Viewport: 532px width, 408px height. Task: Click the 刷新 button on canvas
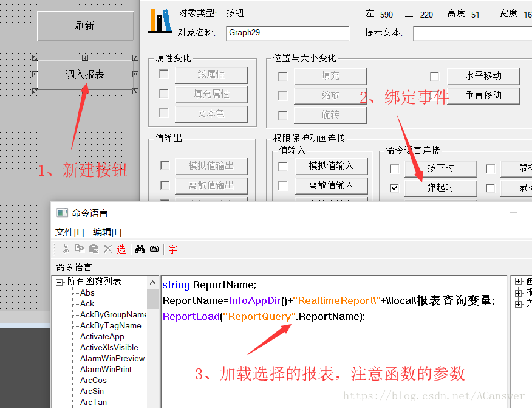(x=85, y=26)
